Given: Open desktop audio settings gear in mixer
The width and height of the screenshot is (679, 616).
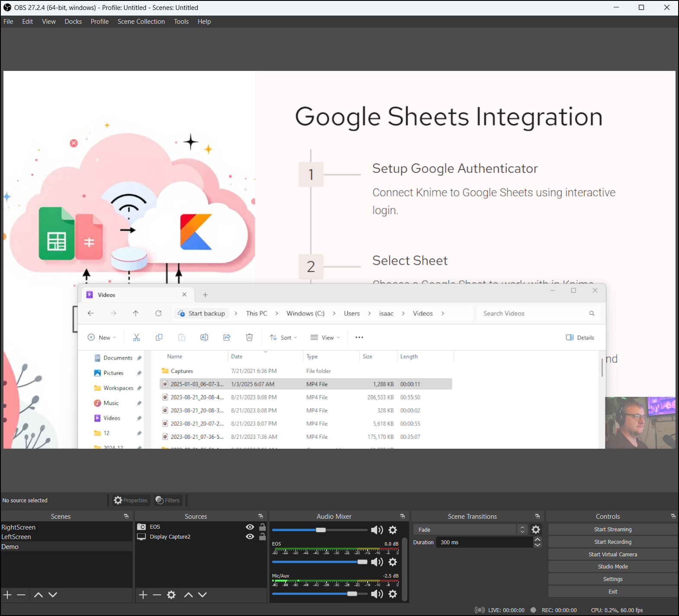Looking at the screenshot, I should point(393,530).
